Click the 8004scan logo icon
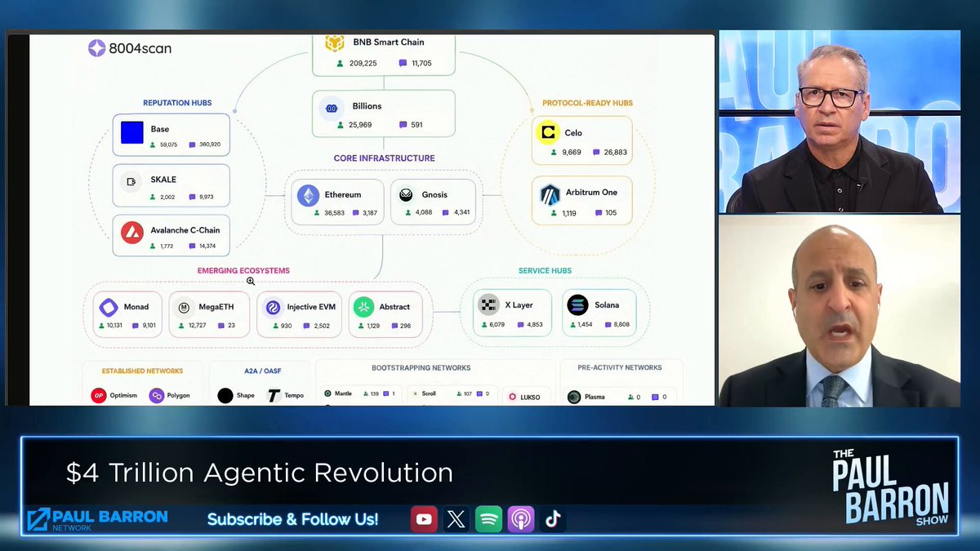The image size is (980, 551). coord(96,47)
